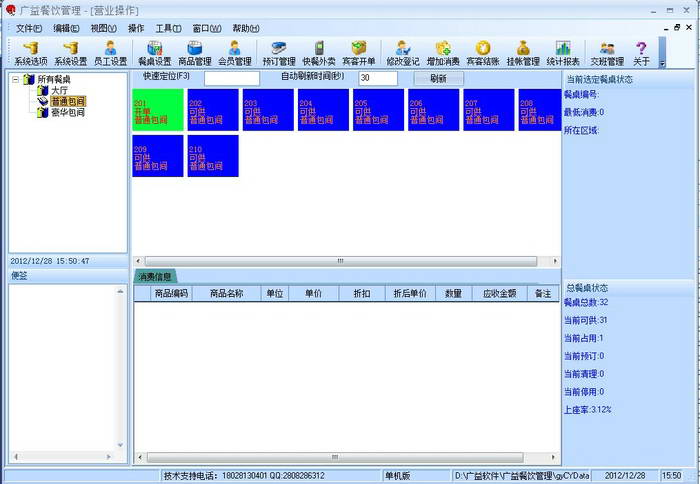Select 大厅 in the table tree
Viewport: 700px width, 484px height.
[59, 91]
